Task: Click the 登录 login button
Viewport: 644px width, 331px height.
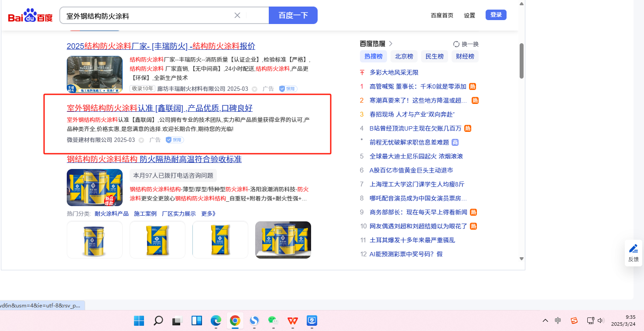Action: (496, 15)
